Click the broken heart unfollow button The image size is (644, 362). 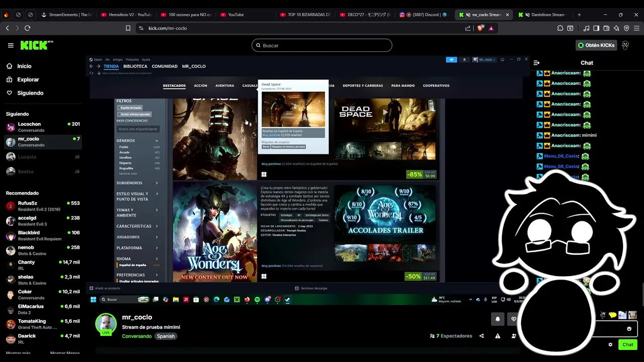click(x=513, y=319)
